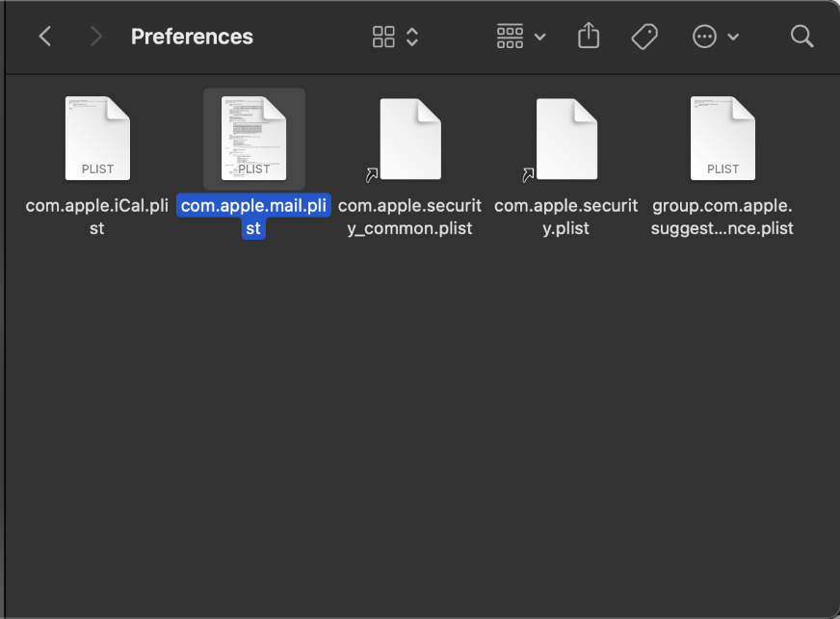Screen dimensions: 840x619
Task: Switch view using the icon grid button
Action: pyautogui.click(x=383, y=37)
